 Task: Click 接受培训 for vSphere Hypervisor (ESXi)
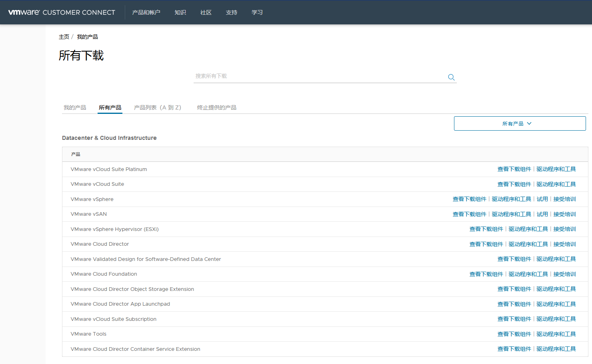(x=564, y=229)
